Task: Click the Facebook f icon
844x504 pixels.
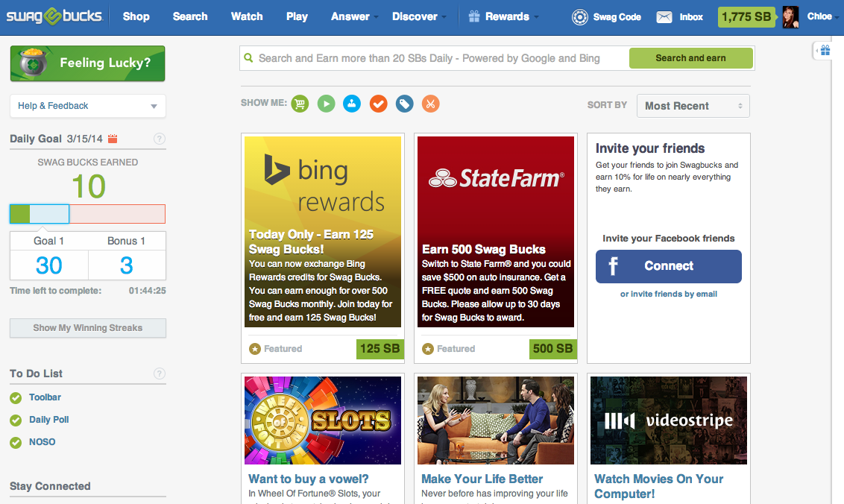Action: tap(613, 266)
